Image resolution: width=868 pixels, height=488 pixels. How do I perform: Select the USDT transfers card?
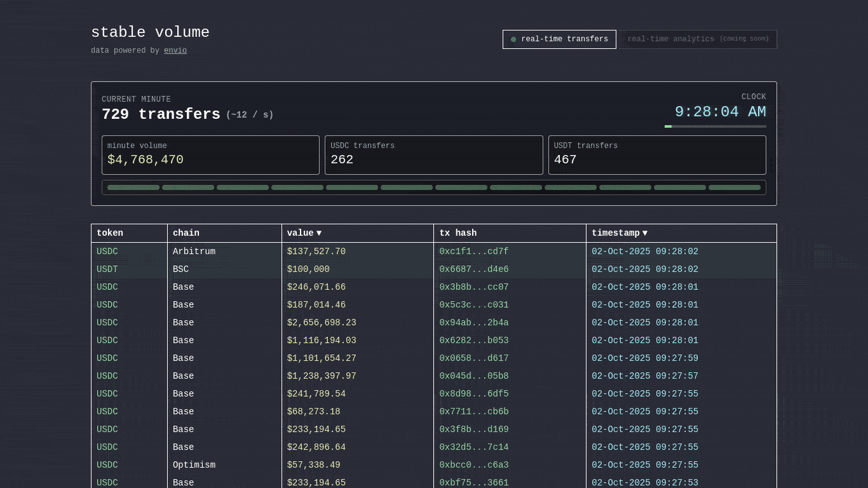657,155
